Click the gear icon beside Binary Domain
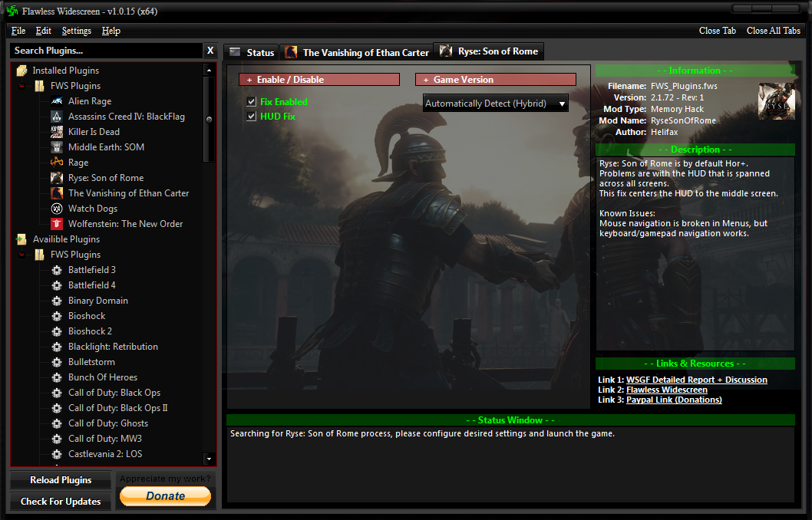Screen dimensions: 812x520 coord(57,301)
